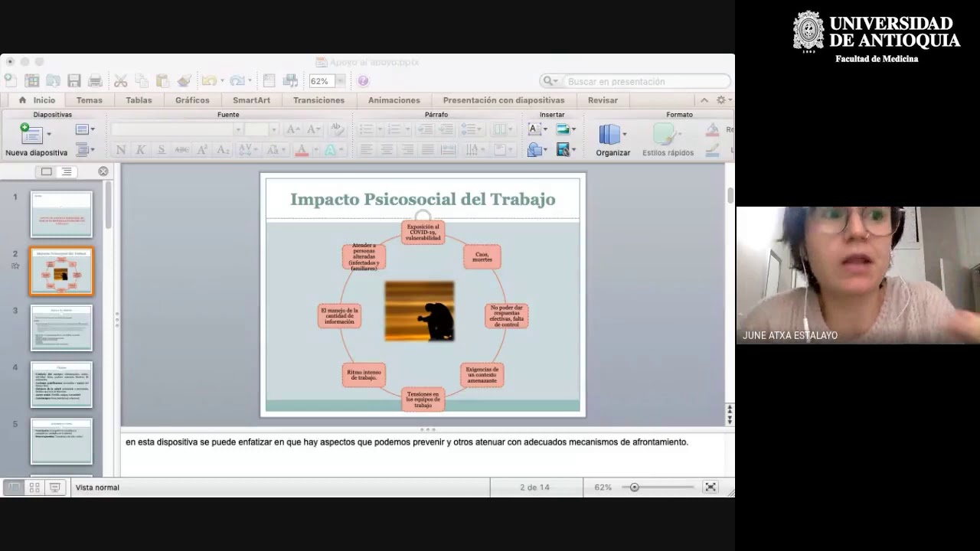This screenshot has height=551, width=980.
Task: Open the font name combo box
Action: (x=176, y=129)
